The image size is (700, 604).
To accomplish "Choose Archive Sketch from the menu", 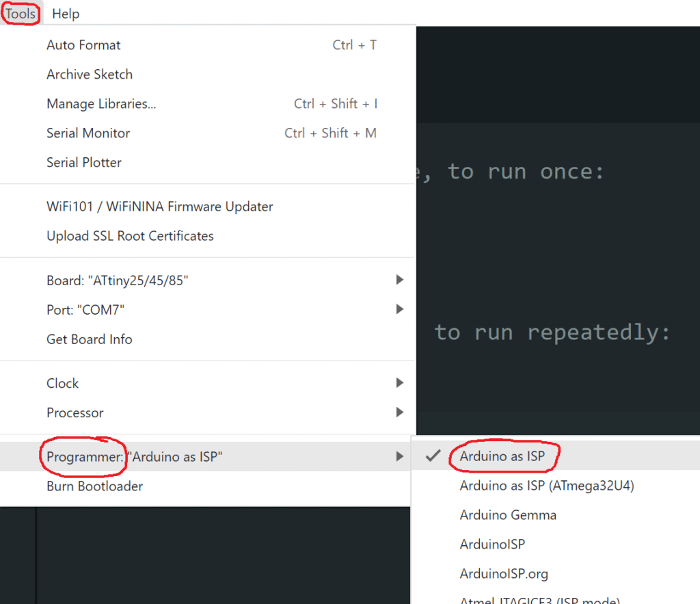I will [x=90, y=75].
